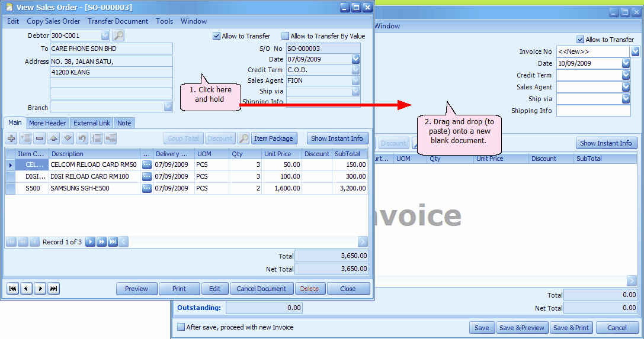Go to the last document navigation icon
The image size is (644, 339).
pyautogui.click(x=54, y=289)
